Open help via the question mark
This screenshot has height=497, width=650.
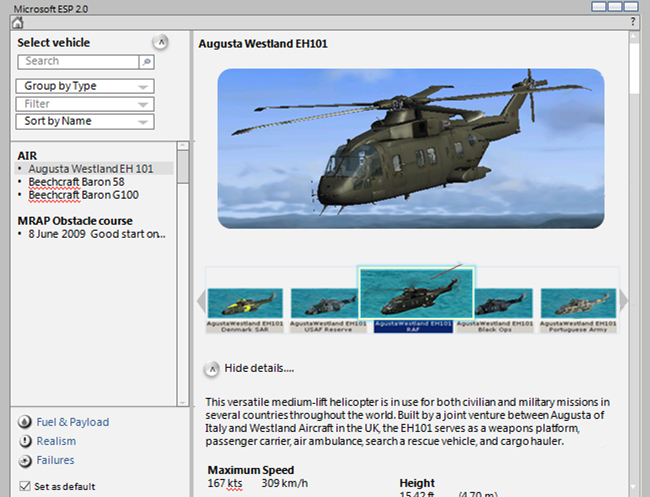pyautogui.click(x=633, y=22)
